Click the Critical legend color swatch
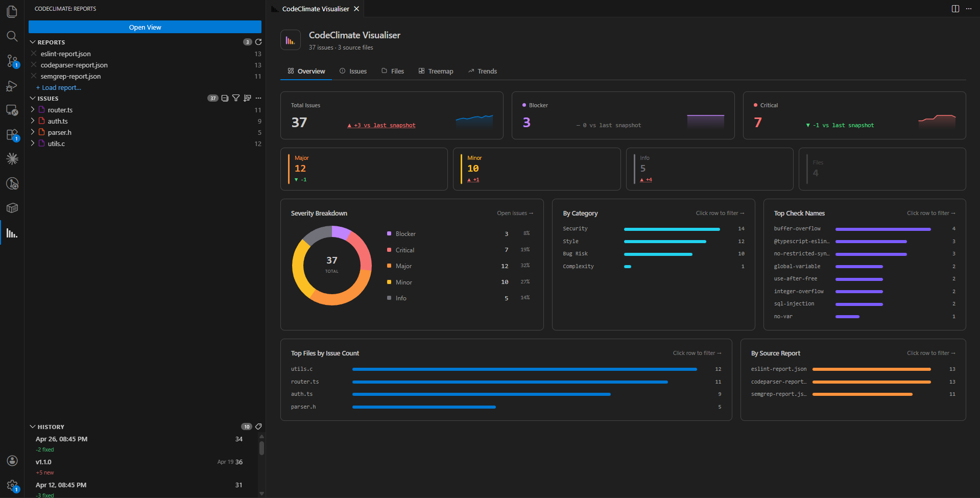The width and height of the screenshot is (980, 498). tap(389, 250)
